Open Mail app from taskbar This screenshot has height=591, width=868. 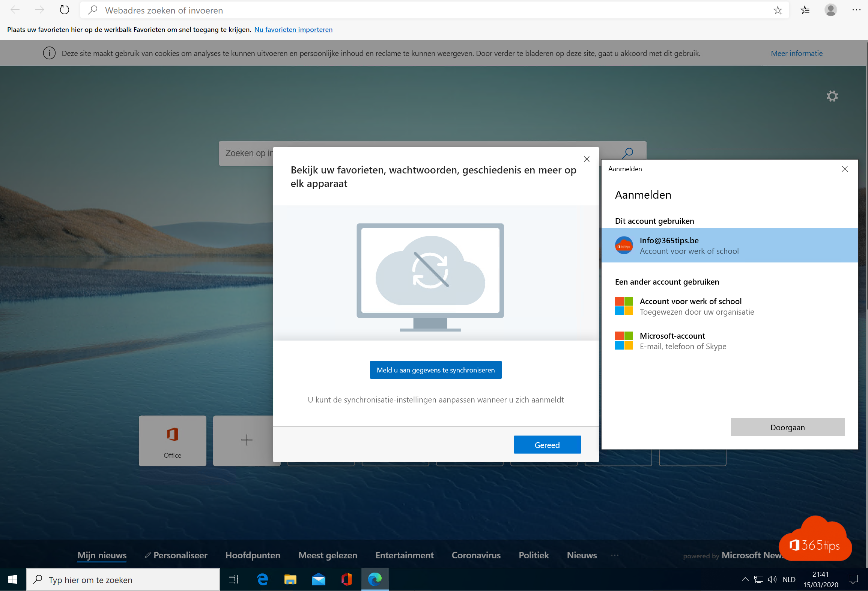tap(319, 580)
